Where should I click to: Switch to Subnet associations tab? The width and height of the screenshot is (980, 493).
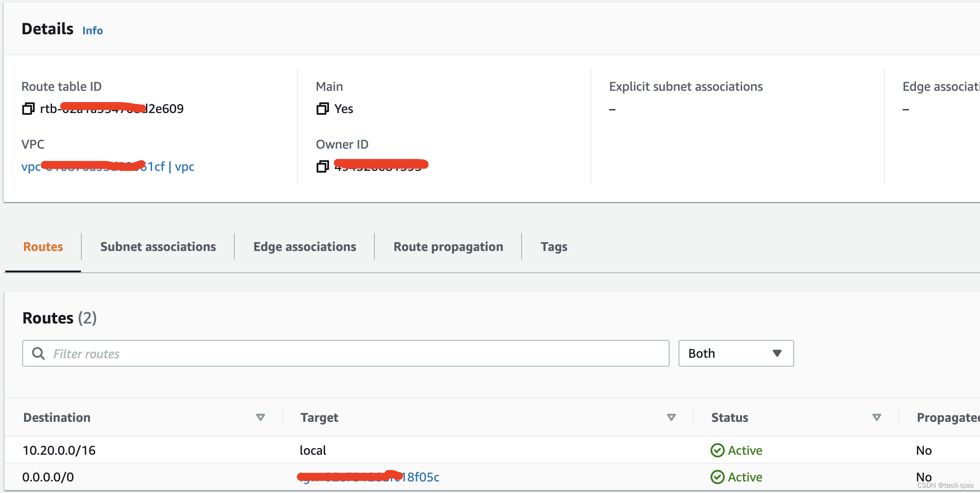(x=158, y=247)
